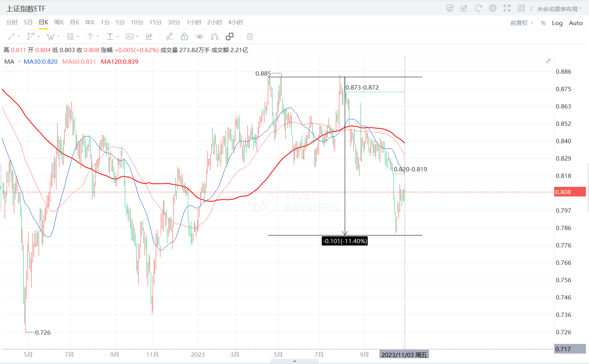589x364 pixels.
Task: Click the 上证指数ETF chart title
Action: click(26, 8)
